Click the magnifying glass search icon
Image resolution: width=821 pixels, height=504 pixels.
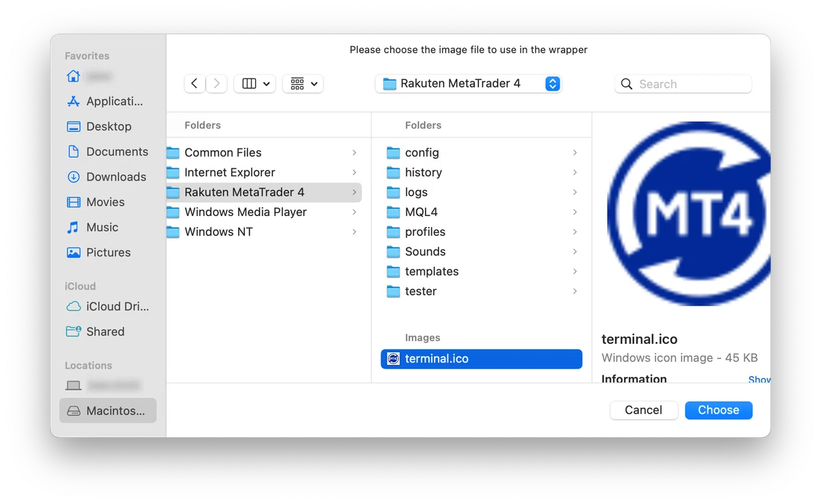(x=627, y=84)
